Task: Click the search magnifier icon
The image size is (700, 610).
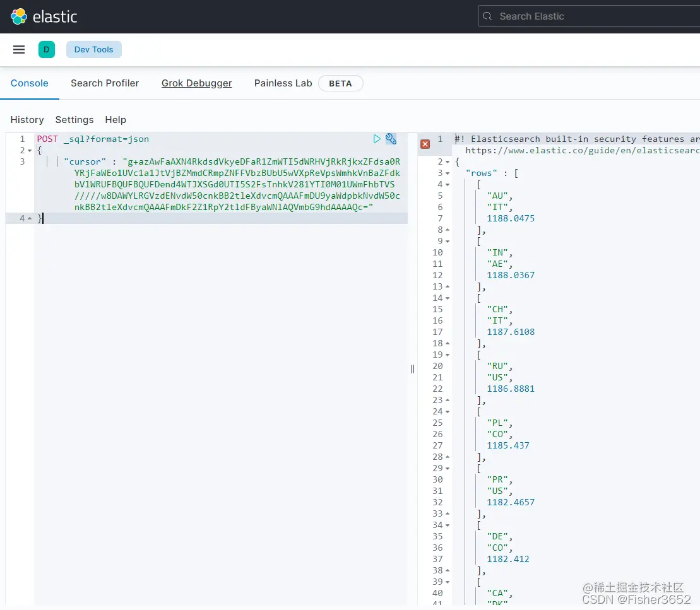Action: 487,16
